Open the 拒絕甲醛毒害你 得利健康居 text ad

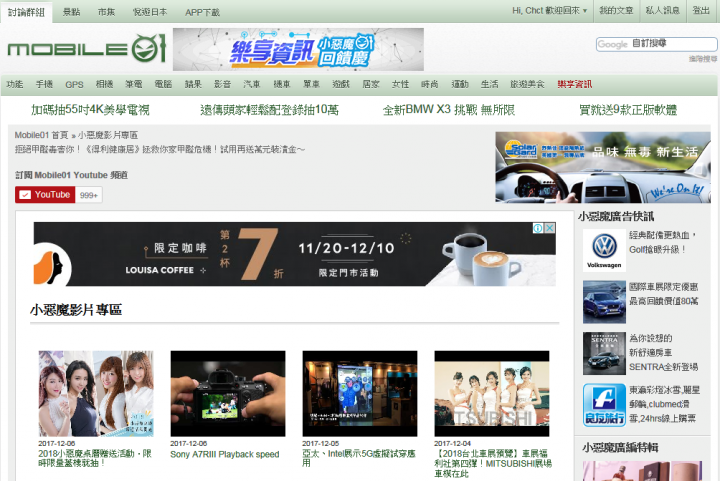coord(159,149)
